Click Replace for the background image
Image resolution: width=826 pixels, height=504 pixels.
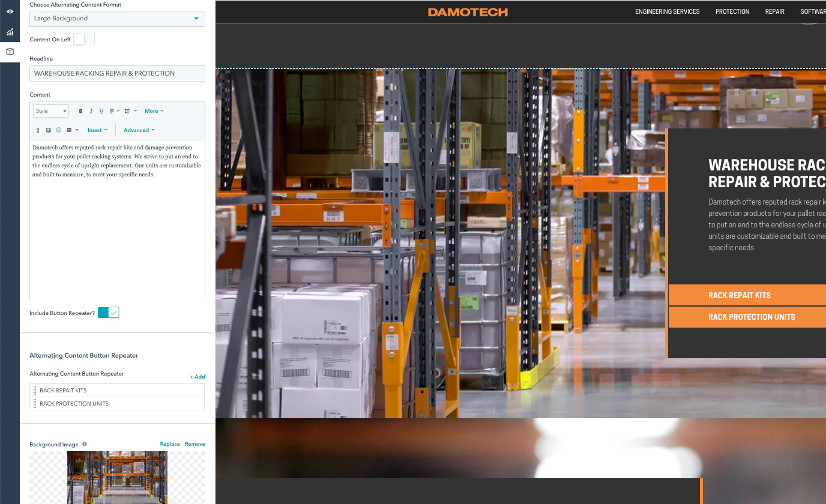170,444
